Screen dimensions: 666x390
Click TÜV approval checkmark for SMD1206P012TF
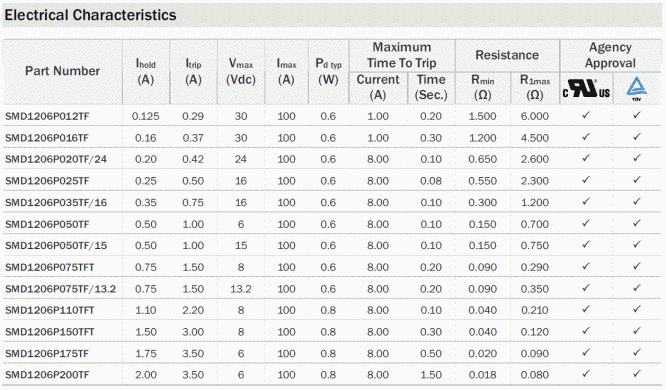pyautogui.click(x=636, y=115)
